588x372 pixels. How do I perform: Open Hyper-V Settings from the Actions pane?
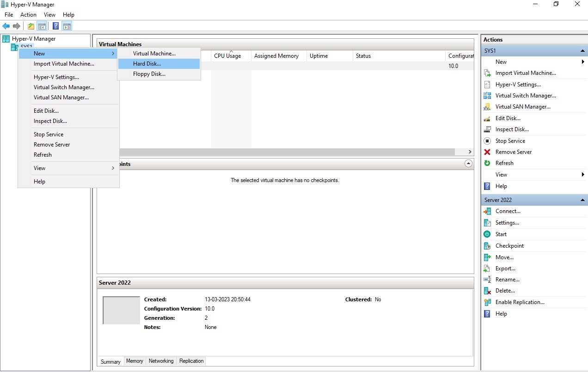[x=518, y=85]
